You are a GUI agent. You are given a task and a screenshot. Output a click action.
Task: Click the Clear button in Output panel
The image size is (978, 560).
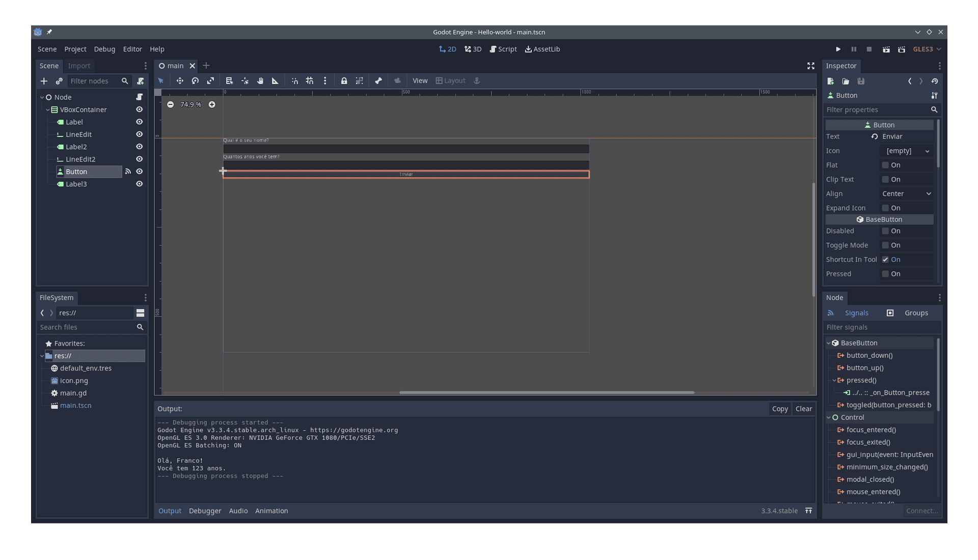pyautogui.click(x=803, y=408)
